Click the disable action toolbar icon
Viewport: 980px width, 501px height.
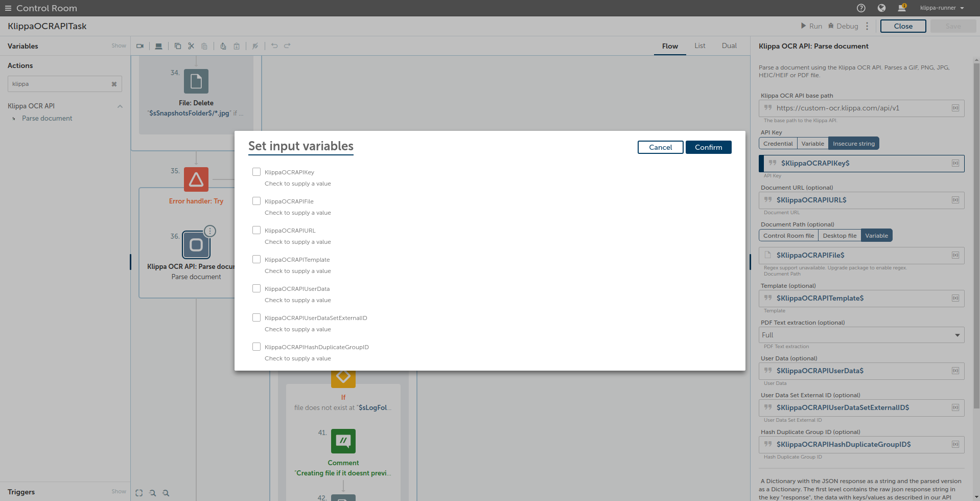[x=255, y=46]
